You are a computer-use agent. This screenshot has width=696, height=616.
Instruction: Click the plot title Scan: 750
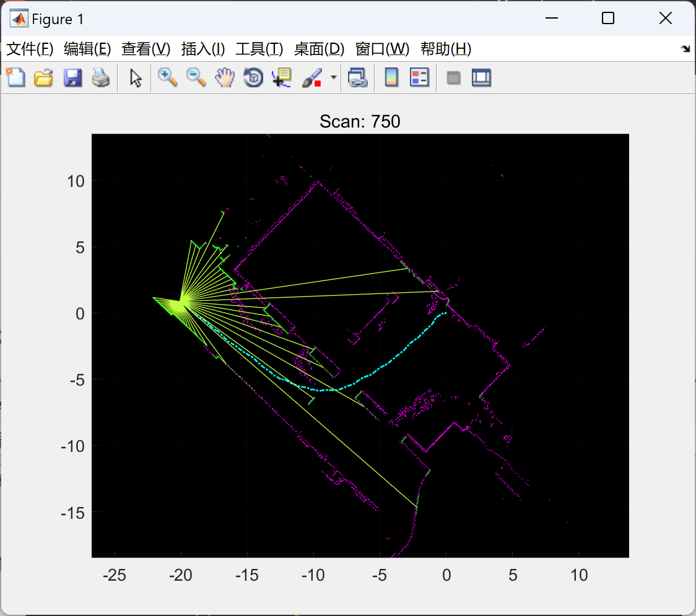click(x=360, y=121)
